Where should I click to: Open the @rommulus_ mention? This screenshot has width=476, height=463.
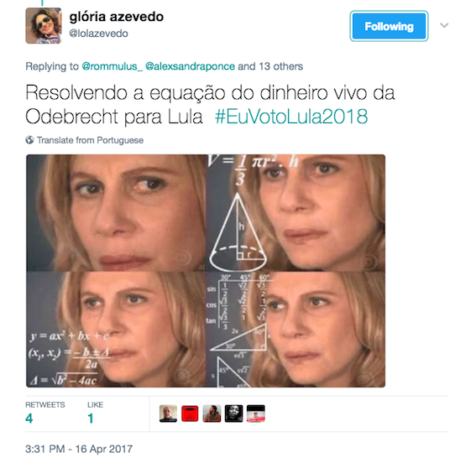pos(112,66)
